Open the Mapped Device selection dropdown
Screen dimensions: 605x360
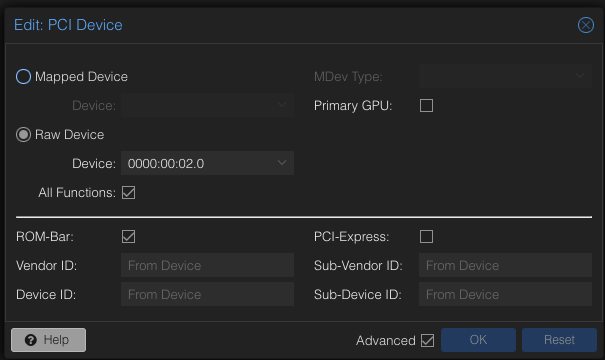[x=282, y=105]
